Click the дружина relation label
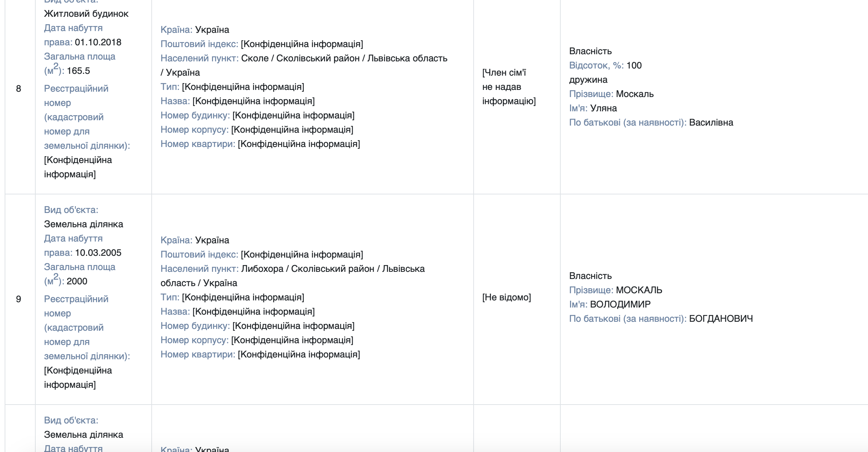Screen dimensions: 868x452 tap(588, 80)
